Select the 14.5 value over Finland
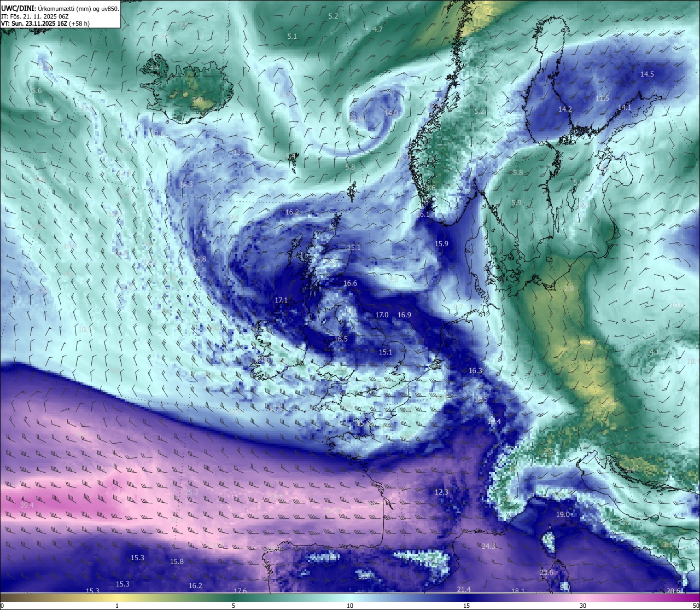This screenshot has height=610, width=700. click(647, 74)
